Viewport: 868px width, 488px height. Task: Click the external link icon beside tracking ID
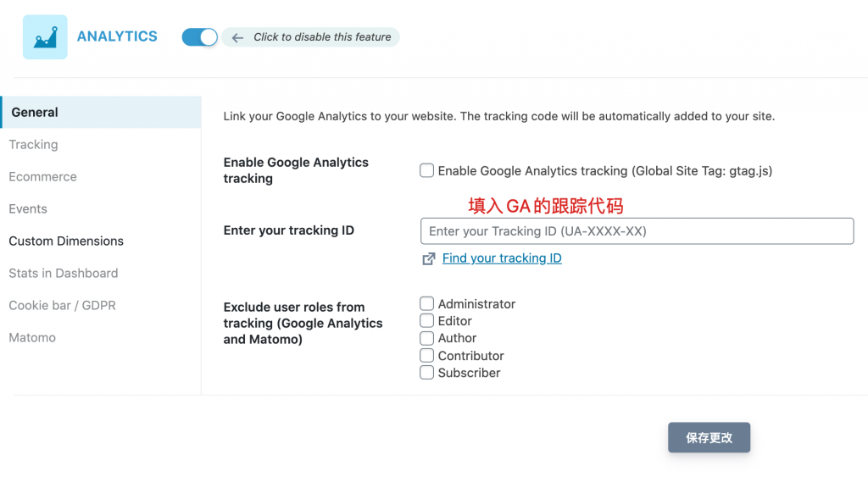[429, 258]
